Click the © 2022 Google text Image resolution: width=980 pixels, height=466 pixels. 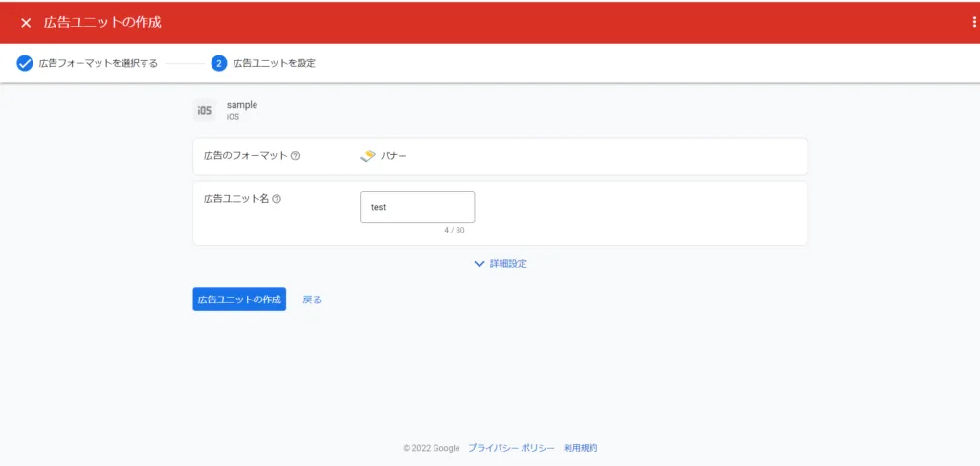(432, 448)
